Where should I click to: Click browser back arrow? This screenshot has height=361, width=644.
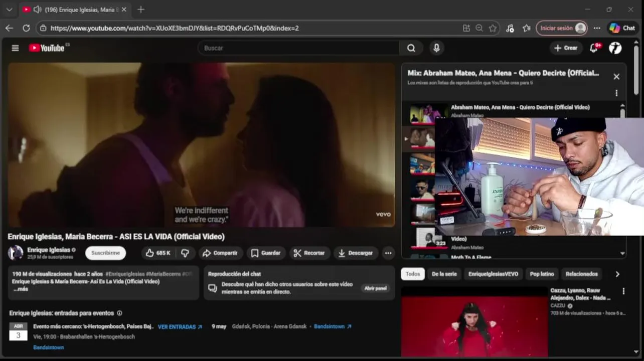[9, 28]
